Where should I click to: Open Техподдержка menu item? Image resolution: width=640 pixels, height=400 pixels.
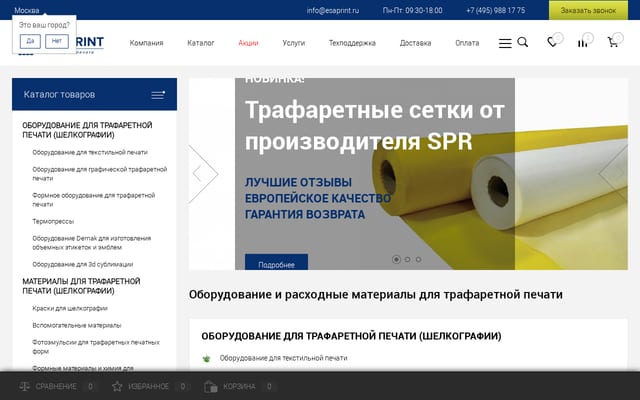[x=352, y=43]
